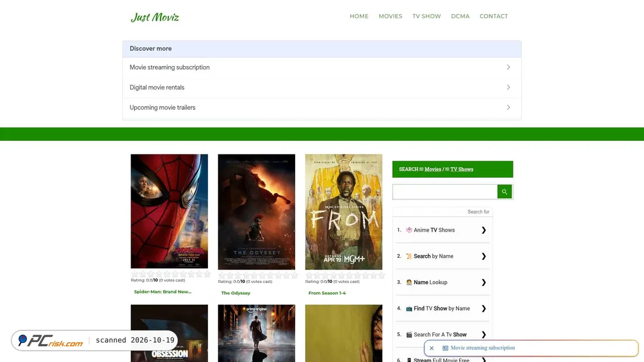Screen dimensions: 644x362
Task: Open the Search For A Tv Show suggestion
Action: click(x=443, y=335)
